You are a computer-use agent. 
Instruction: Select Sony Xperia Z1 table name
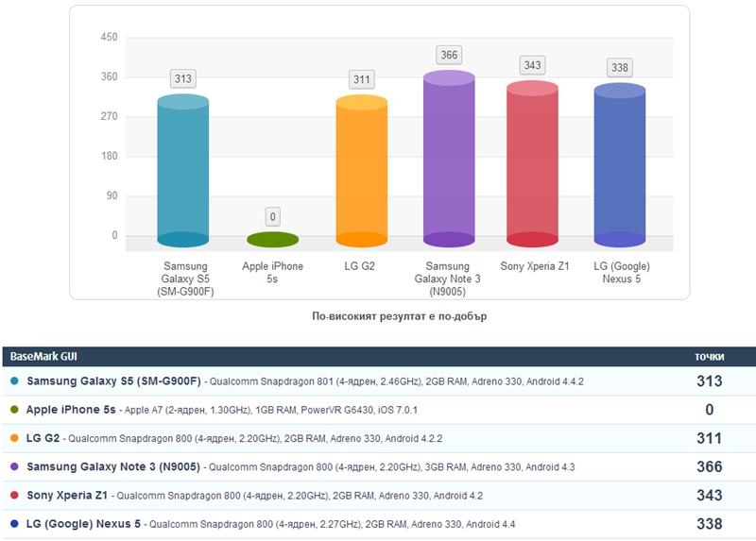(67, 495)
